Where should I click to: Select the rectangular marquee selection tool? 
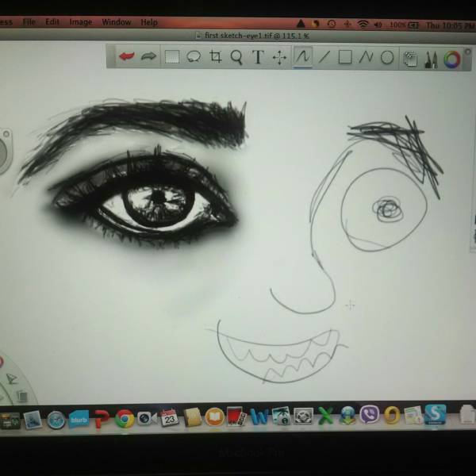pyautogui.click(x=171, y=56)
